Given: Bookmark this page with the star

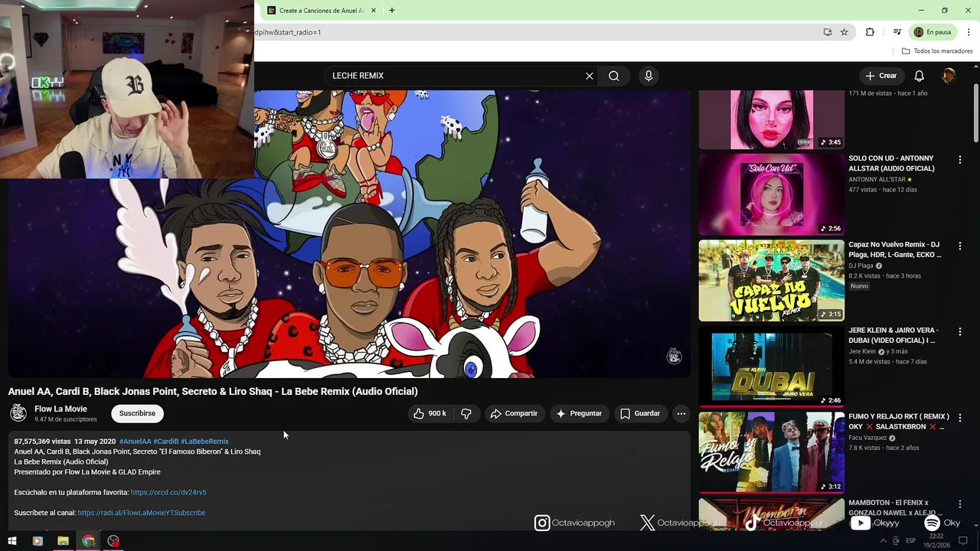Looking at the screenshot, I should click(x=844, y=32).
